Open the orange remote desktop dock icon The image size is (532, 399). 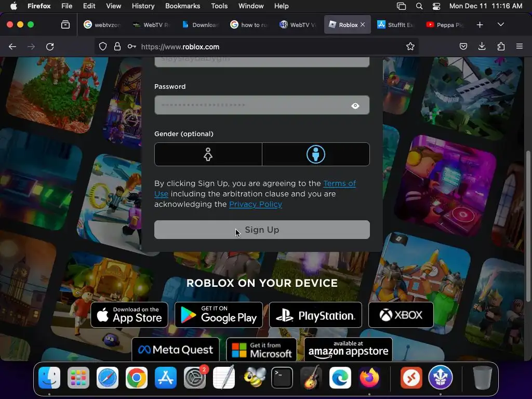(x=411, y=378)
